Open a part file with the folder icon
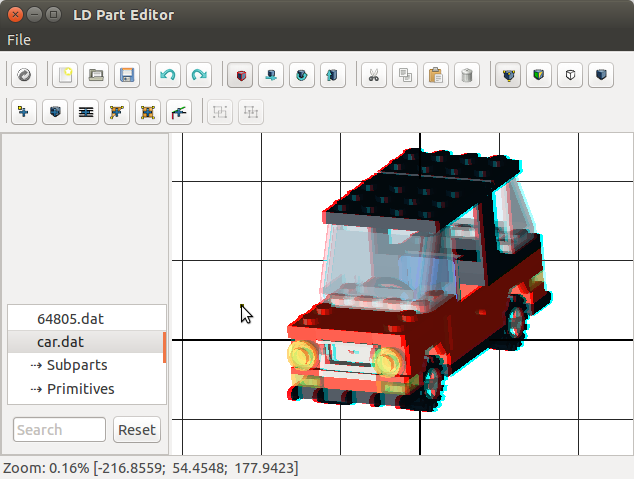 [96, 75]
